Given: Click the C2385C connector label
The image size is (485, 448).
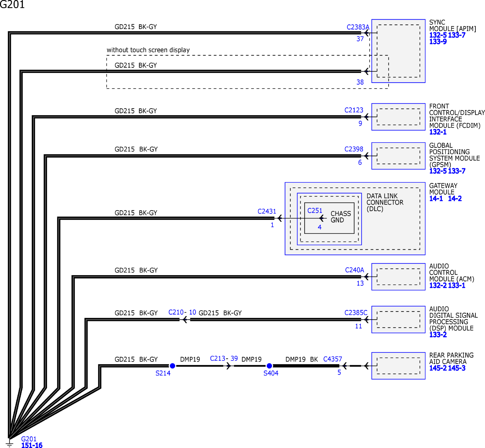Looking at the screenshot, I should pyautogui.click(x=356, y=313).
